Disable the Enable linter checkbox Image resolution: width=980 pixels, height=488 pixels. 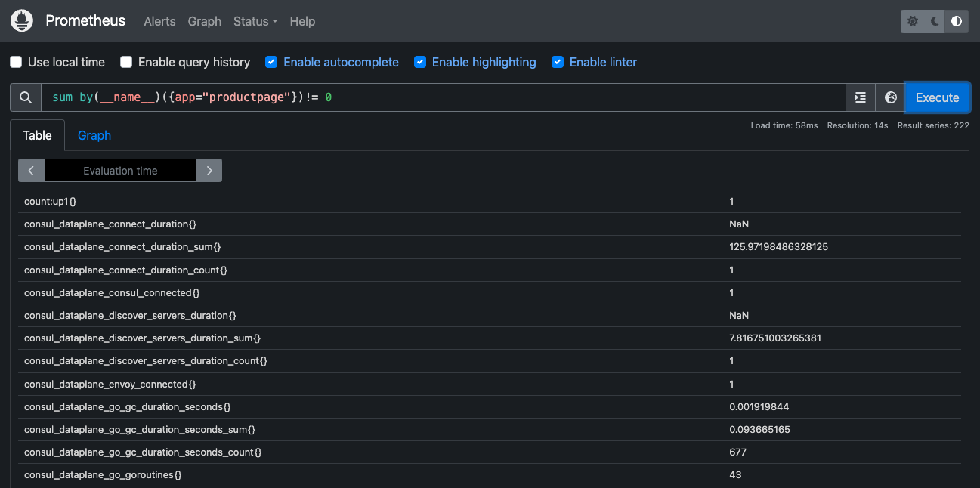558,62
